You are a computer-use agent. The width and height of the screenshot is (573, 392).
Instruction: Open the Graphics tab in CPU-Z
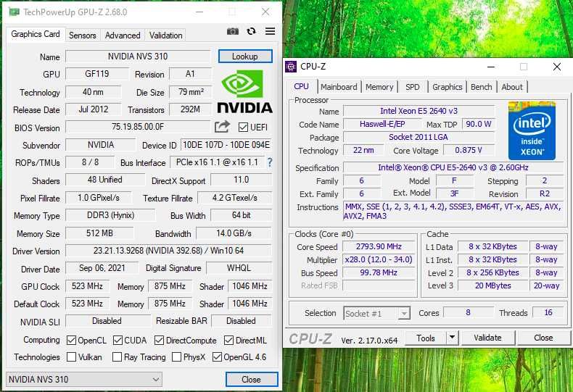tap(448, 87)
